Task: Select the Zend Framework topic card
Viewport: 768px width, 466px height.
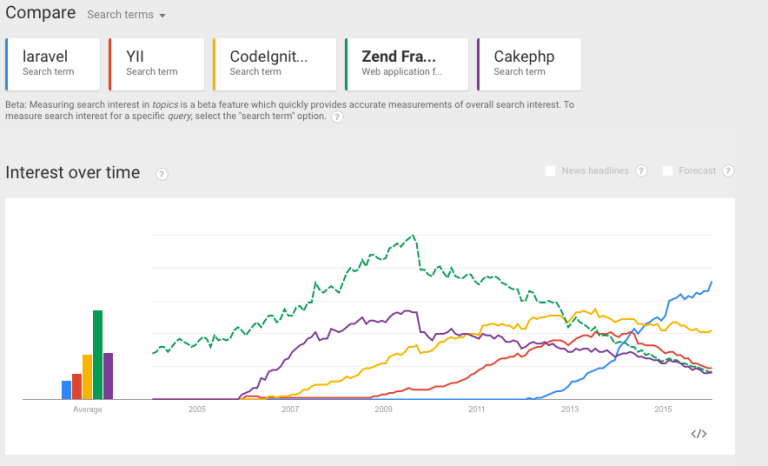Action: click(x=407, y=64)
